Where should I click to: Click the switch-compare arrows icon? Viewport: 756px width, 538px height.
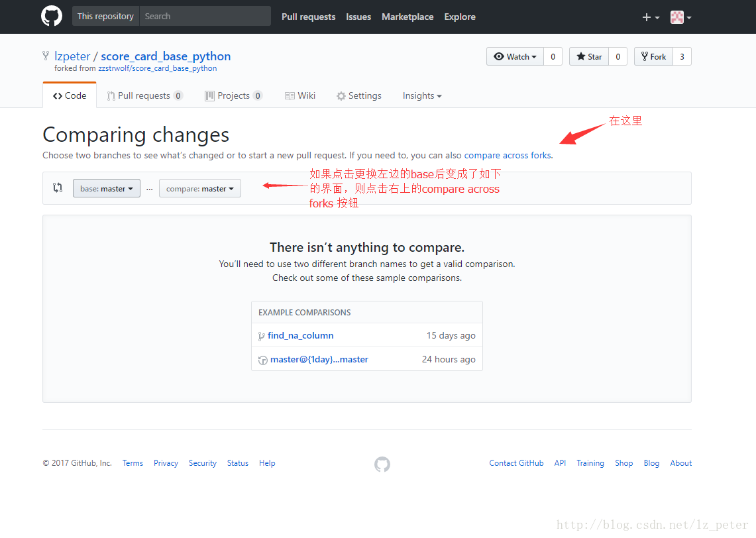click(58, 188)
